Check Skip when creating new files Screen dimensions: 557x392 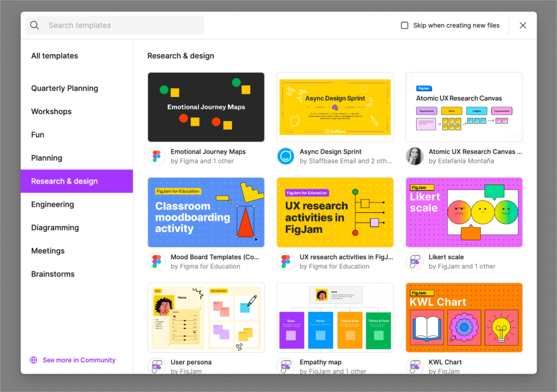coord(404,25)
